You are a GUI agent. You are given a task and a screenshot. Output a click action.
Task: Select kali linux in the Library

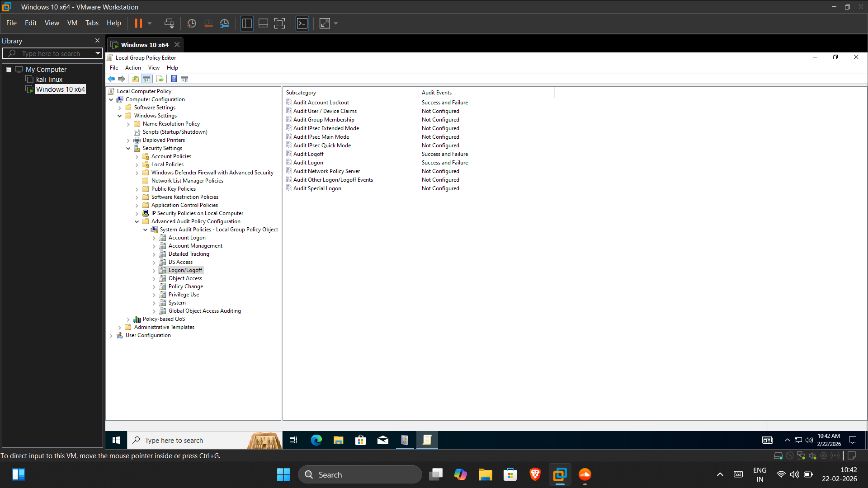(49, 80)
